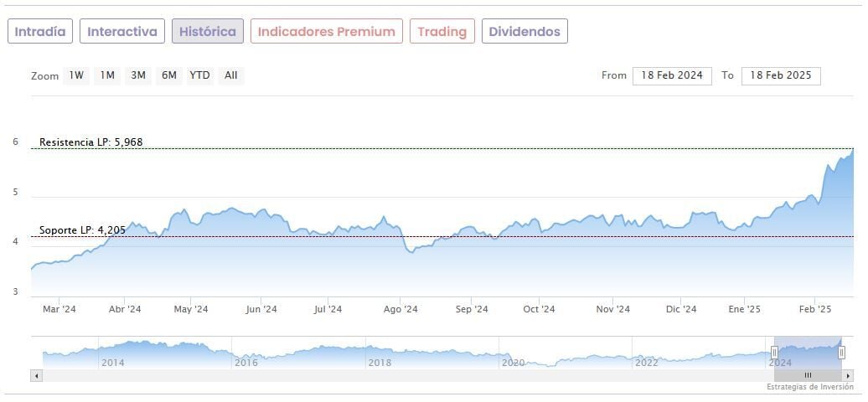Open Indicadores Premium tab
868x402 pixels.
[326, 32]
